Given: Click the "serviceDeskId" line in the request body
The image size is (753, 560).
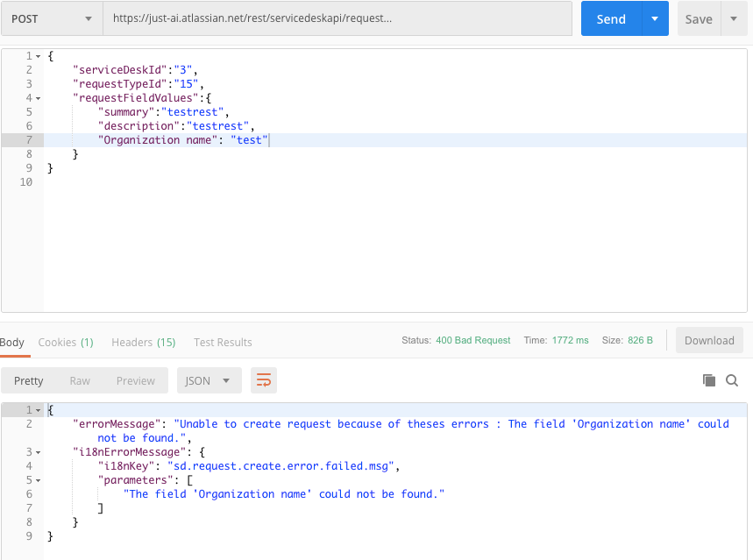Looking at the screenshot, I should point(135,70).
